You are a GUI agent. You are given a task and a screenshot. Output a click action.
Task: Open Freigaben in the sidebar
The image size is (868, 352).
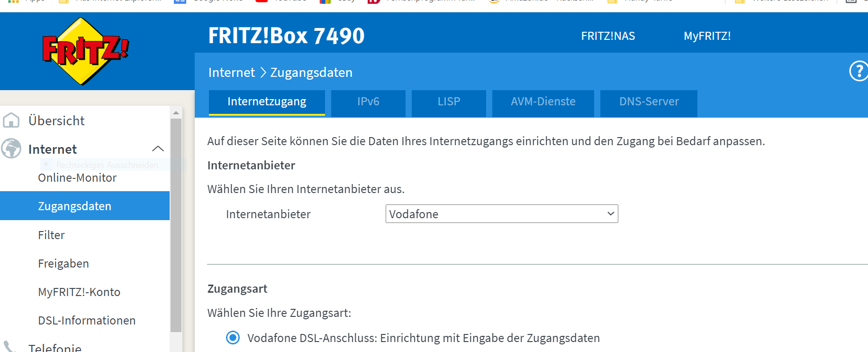tap(63, 263)
